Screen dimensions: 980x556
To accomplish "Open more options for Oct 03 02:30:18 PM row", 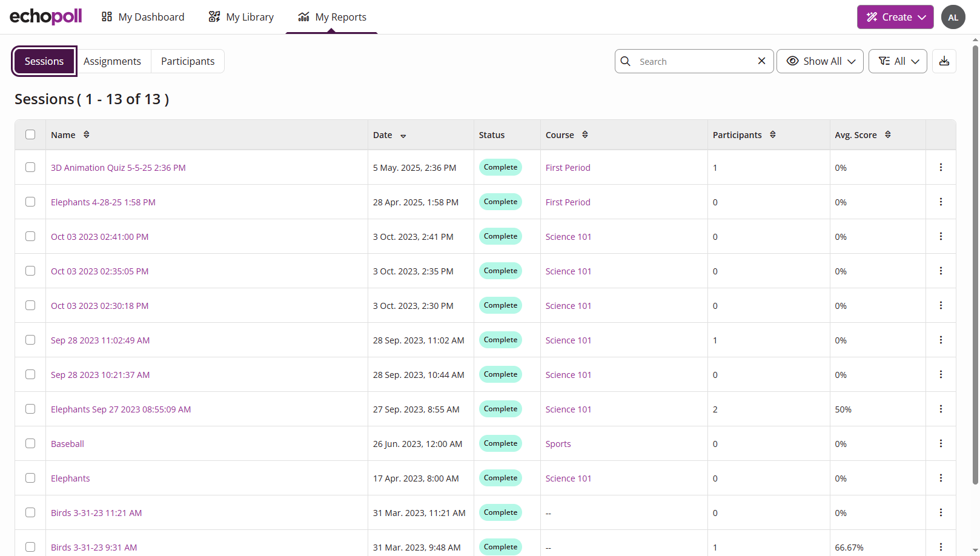I will point(941,305).
